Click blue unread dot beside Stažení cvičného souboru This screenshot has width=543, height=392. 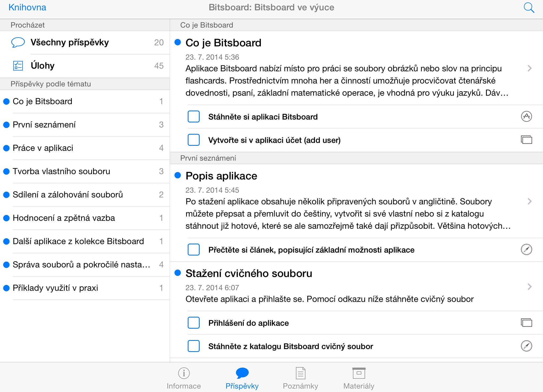[x=178, y=273]
